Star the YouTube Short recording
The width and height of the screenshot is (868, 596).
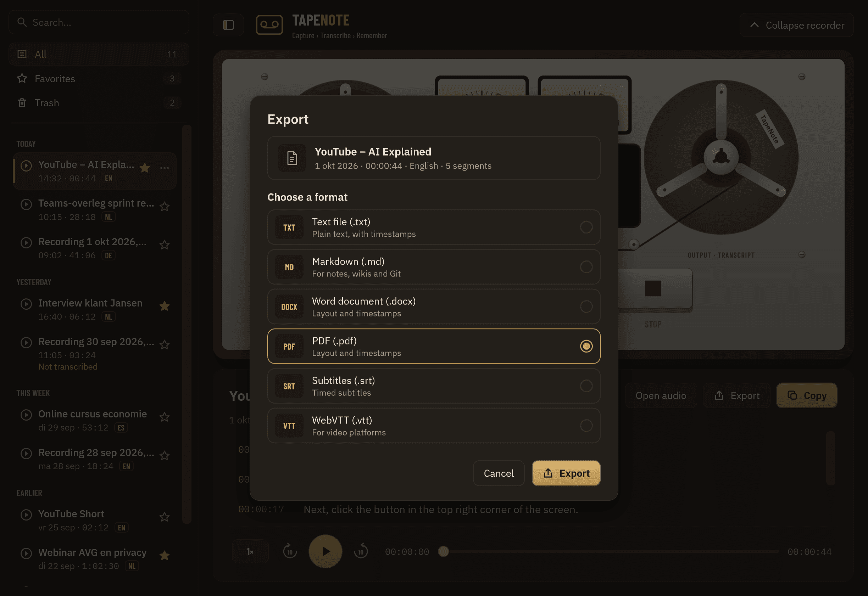(x=165, y=517)
